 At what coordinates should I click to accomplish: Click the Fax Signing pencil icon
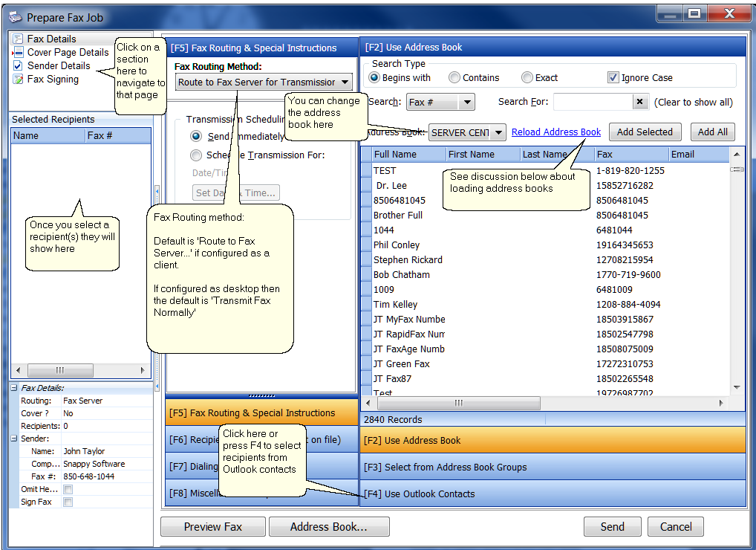pyautogui.click(x=18, y=80)
